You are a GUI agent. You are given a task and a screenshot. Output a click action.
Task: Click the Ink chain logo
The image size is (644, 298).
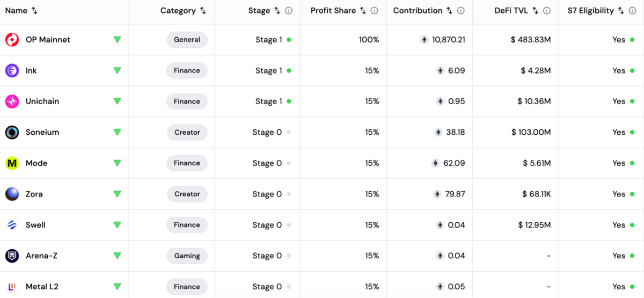12,70
